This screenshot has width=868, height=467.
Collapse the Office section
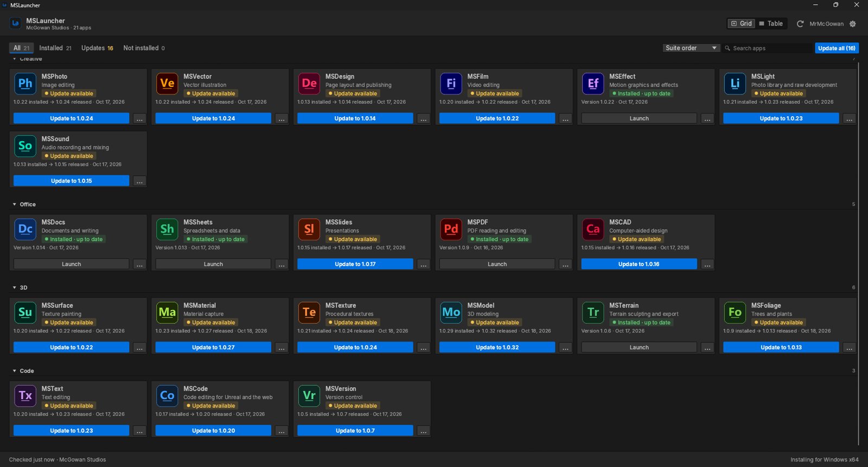coord(15,204)
